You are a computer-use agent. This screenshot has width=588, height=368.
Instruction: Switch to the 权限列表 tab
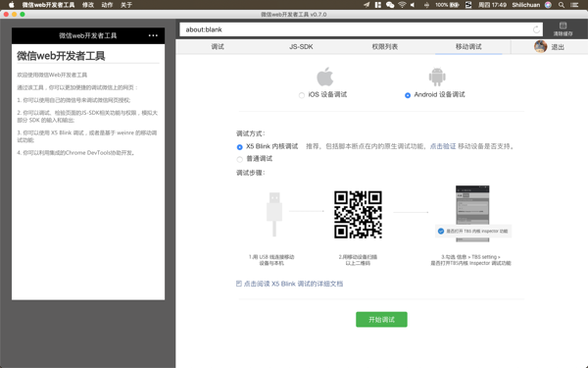[x=385, y=46]
